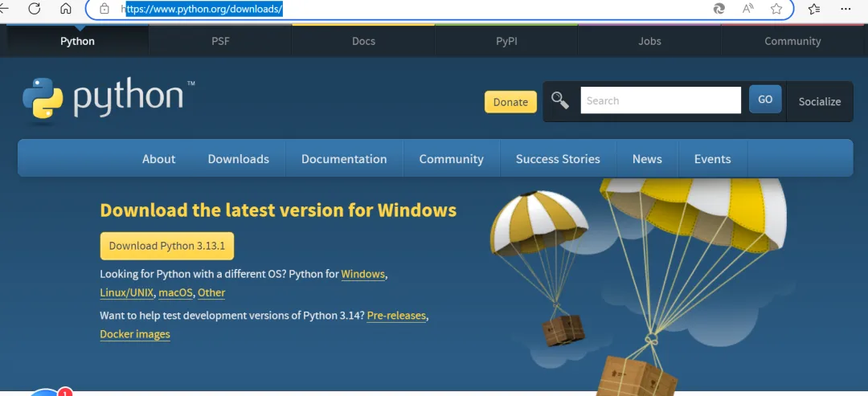Click the Read aloud icon in address bar

click(748, 9)
